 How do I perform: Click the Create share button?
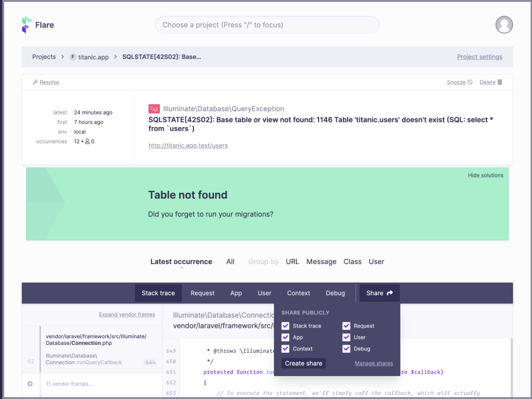303,363
